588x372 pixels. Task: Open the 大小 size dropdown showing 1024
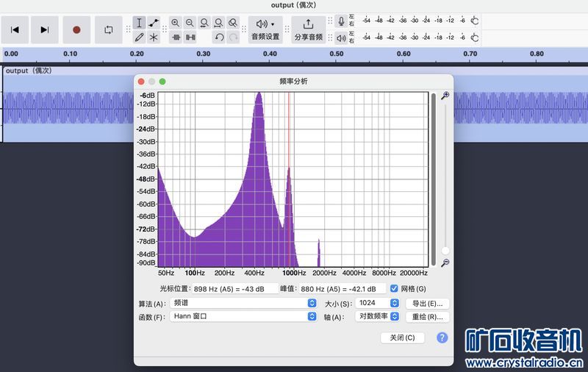pos(378,303)
